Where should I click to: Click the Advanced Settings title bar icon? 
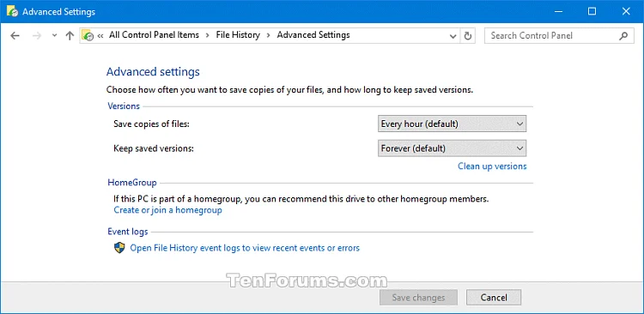pyautogui.click(x=12, y=11)
